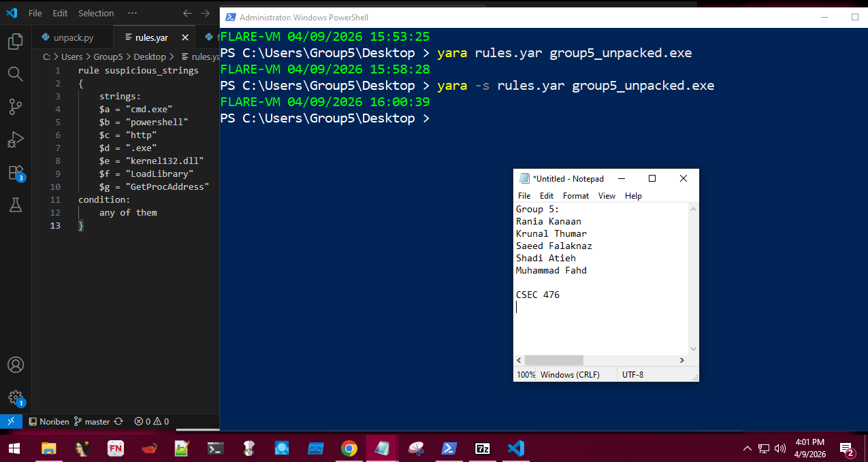868x462 pixels.
Task: Click the Notepad scroll-right arrow
Action: click(x=682, y=360)
